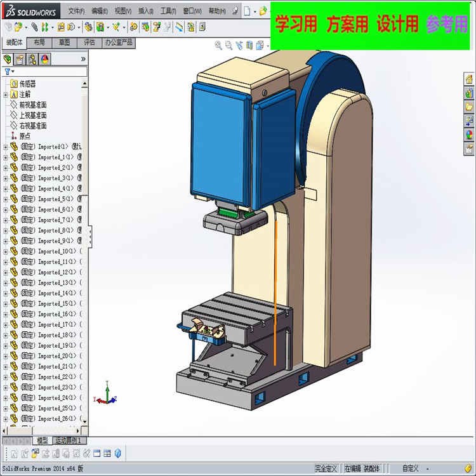Open Assembly Features dropdown arrow

pos(108,28)
